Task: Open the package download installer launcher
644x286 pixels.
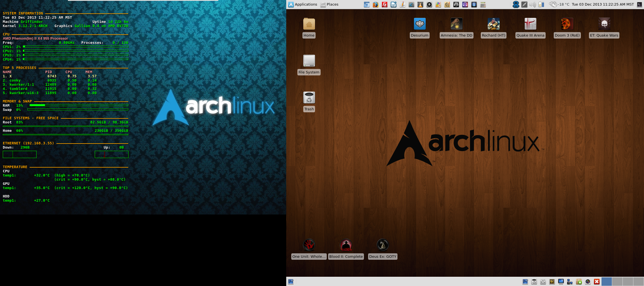Action: click(x=579, y=282)
